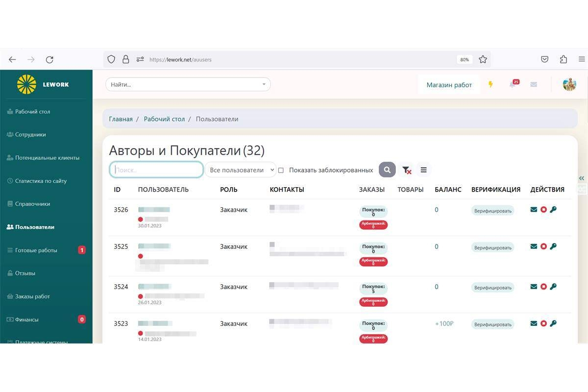The image size is (588, 392).
Task: Click key icon for user 3525
Action: (553, 246)
